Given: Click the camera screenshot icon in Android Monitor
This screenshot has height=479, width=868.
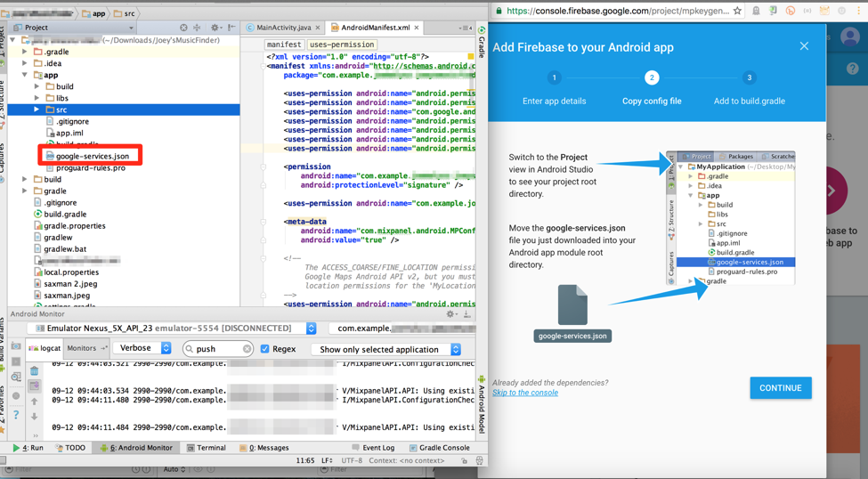Looking at the screenshot, I should pyautogui.click(x=16, y=346).
